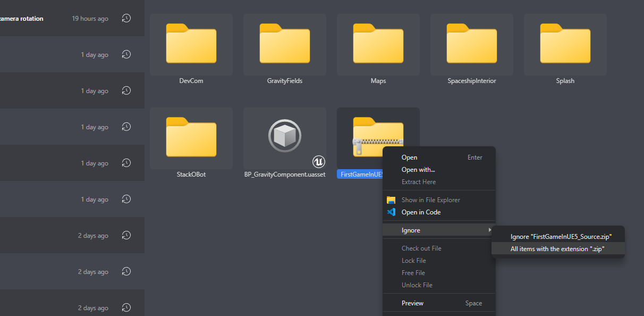Click the SpaceshipInterior label text
Viewport: 644px width, 316px height.
(x=472, y=81)
